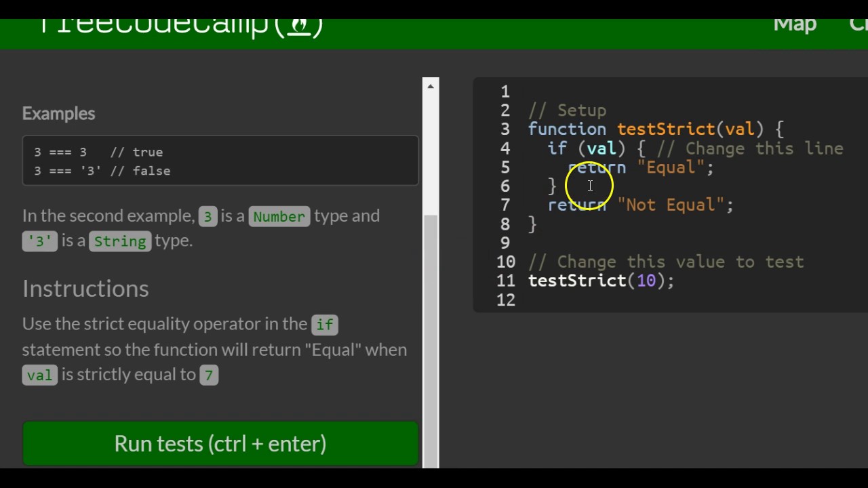Click the '7' code tag in instructions
The image size is (868, 488).
coord(209,375)
